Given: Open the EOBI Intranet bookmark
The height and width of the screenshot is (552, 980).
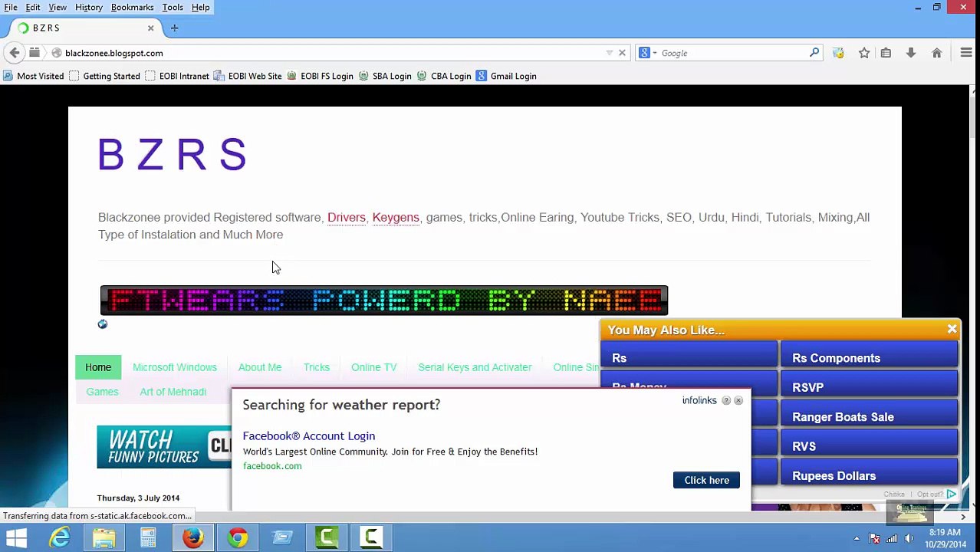Looking at the screenshot, I should (x=176, y=76).
